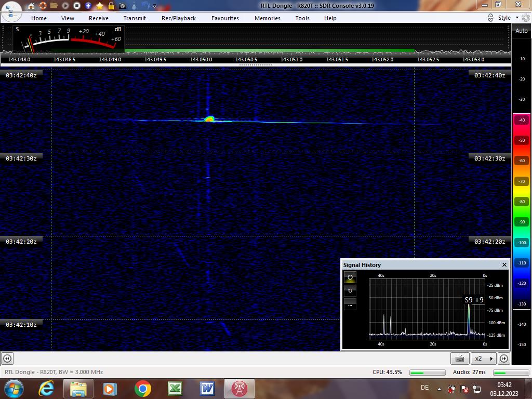Click the Audio: 27ms status text
This screenshot has width=532, height=399.
(x=469, y=372)
